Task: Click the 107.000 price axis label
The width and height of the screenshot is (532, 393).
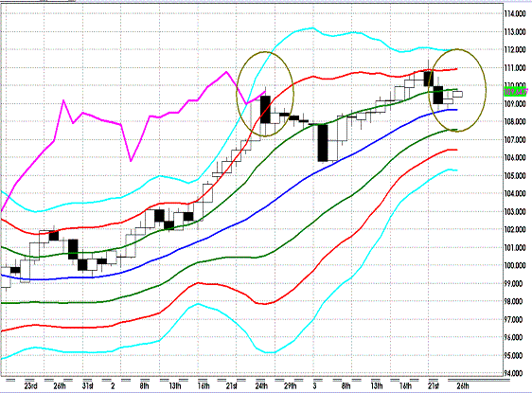Action: coord(515,139)
